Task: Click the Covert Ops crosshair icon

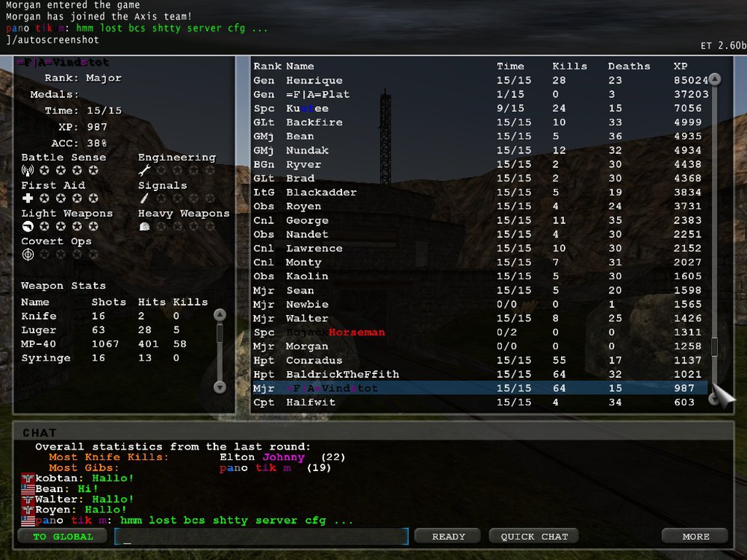Action: pyautogui.click(x=28, y=255)
